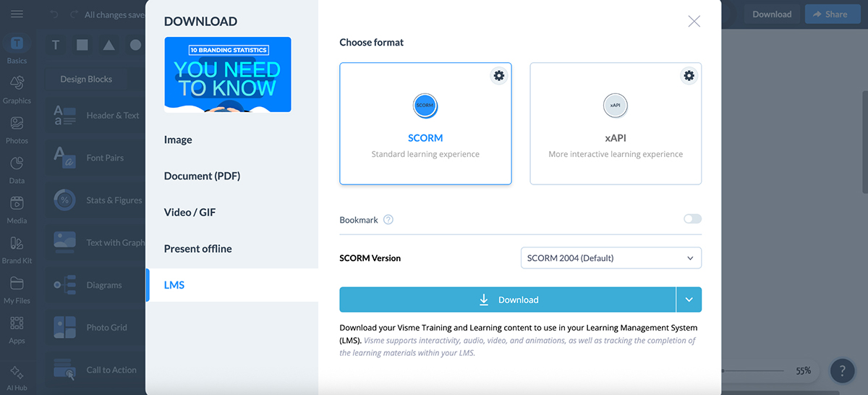The width and height of the screenshot is (868, 395).
Task: Click the zoom slider track
Action: coord(752,370)
